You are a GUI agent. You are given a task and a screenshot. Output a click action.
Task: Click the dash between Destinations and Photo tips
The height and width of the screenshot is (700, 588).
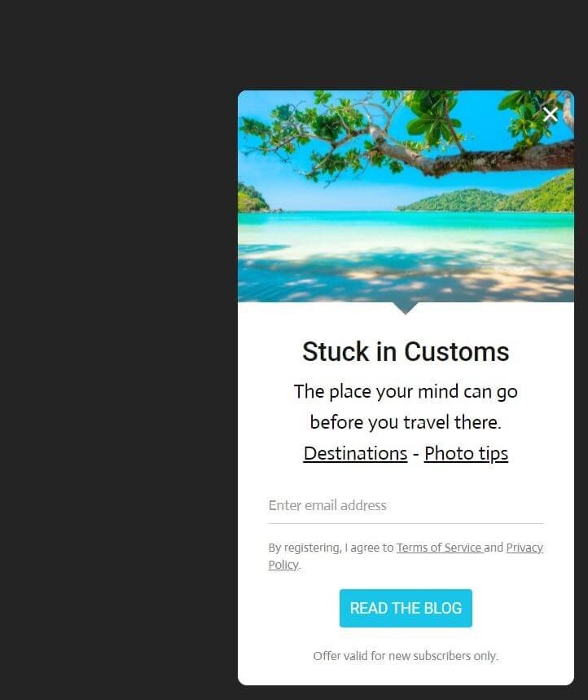[x=416, y=454]
